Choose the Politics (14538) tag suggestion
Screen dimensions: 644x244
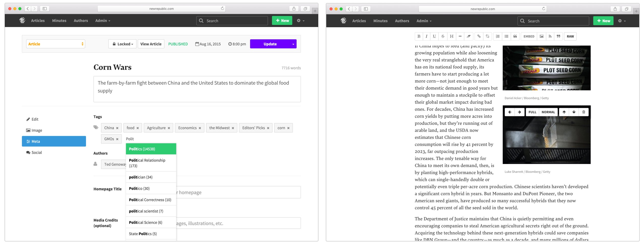(x=151, y=149)
